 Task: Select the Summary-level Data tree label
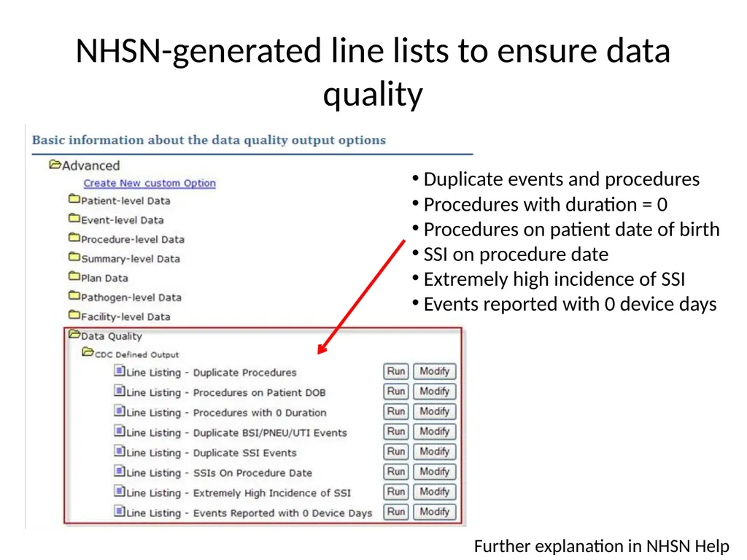point(131,259)
